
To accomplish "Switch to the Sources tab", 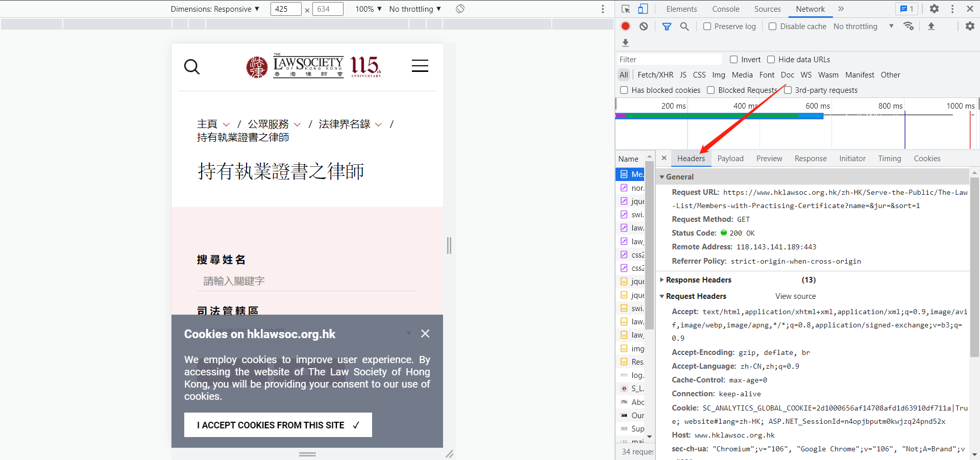I will click(x=768, y=9).
